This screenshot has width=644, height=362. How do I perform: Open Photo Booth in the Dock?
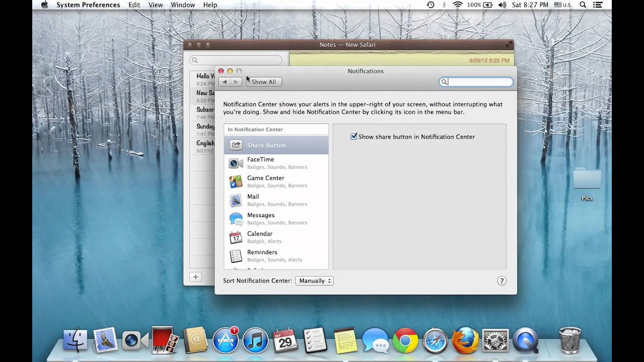166,340
